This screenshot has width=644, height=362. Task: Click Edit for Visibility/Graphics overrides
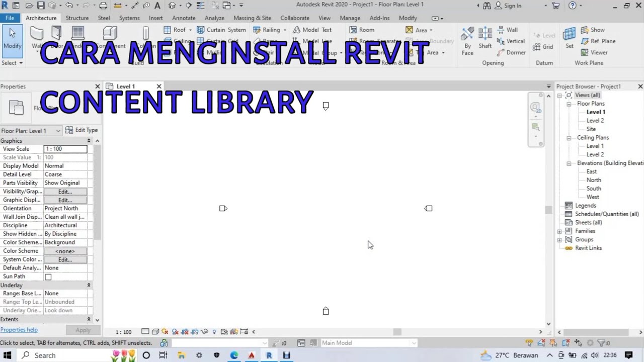point(65,192)
